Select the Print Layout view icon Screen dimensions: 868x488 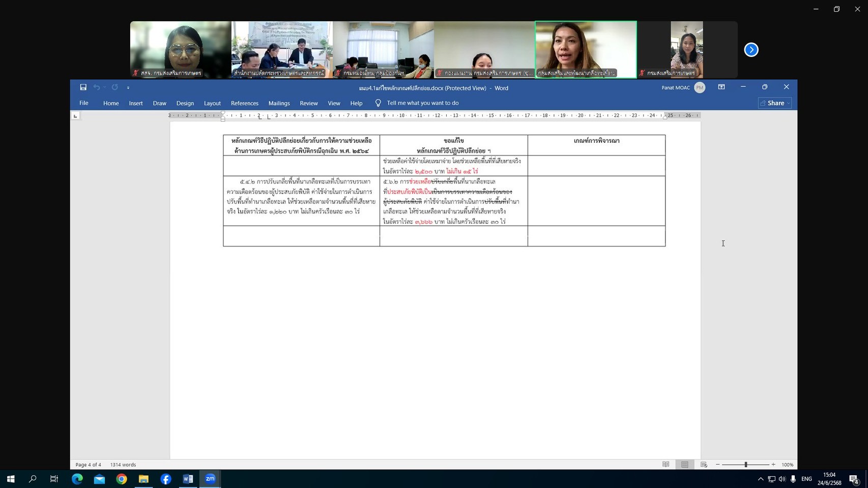(685, 465)
